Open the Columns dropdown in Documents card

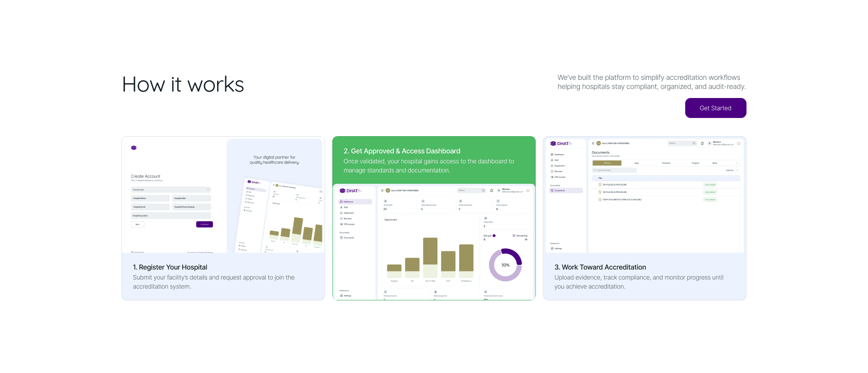pos(732,170)
